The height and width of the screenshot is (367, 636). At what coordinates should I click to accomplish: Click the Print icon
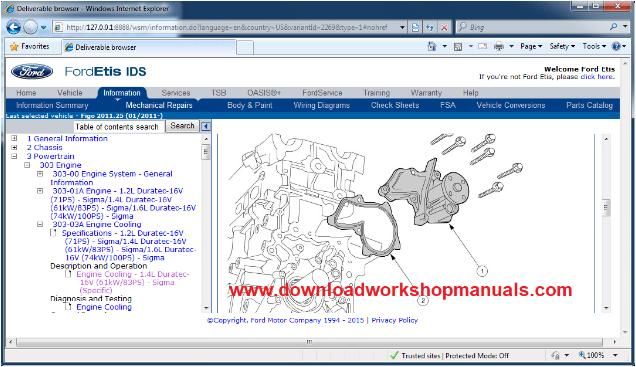coord(499,47)
